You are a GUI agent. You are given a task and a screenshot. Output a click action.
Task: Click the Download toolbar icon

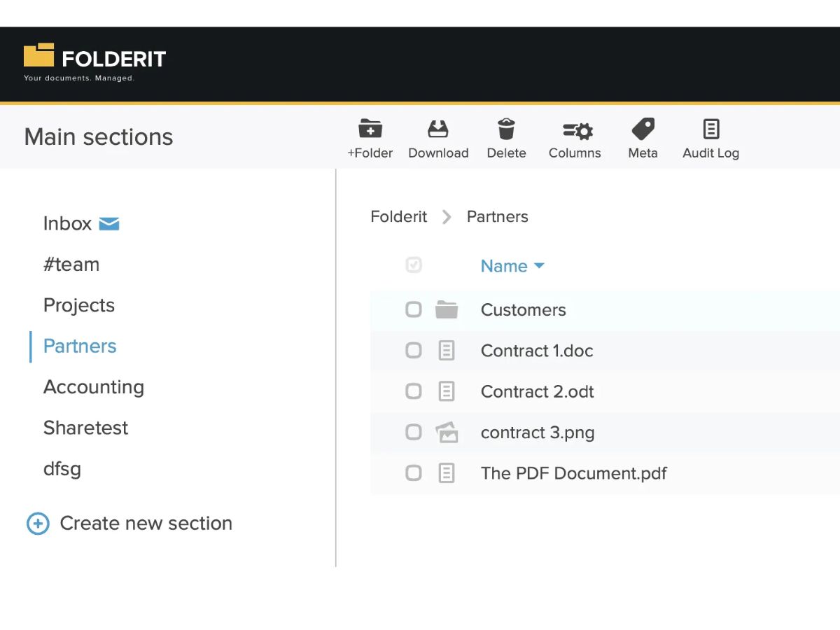[x=438, y=129]
